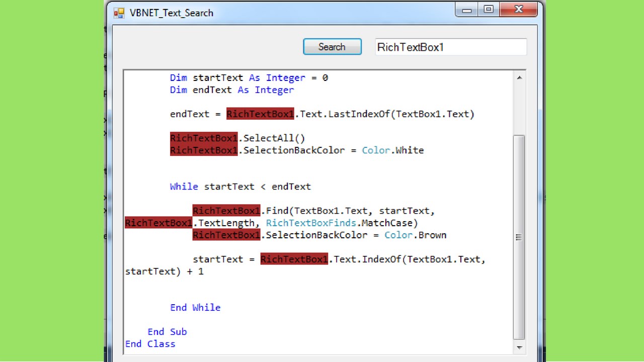The height and width of the screenshot is (362, 644).
Task: Click highlighted RichTextBox1 before .Find(
Action: coord(226,211)
